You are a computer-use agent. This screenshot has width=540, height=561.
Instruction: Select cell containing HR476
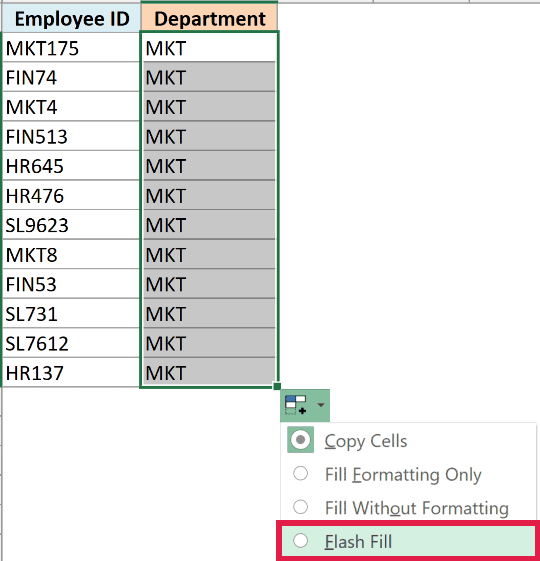[x=72, y=195]
